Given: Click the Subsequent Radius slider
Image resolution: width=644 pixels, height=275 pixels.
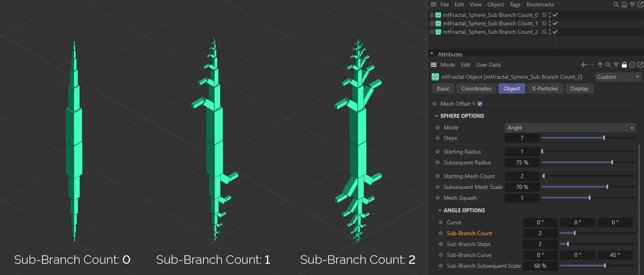Looking at the screenshot, I should click(588, 162).
